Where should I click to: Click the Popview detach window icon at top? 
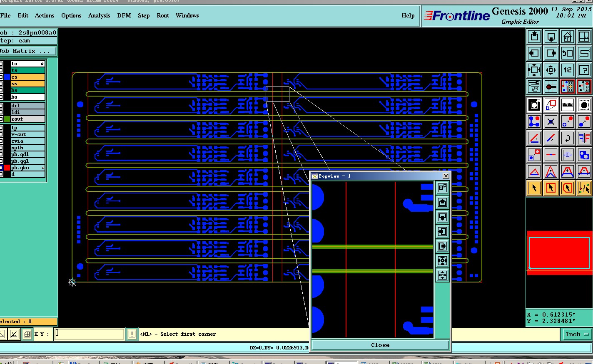point(442,188)
